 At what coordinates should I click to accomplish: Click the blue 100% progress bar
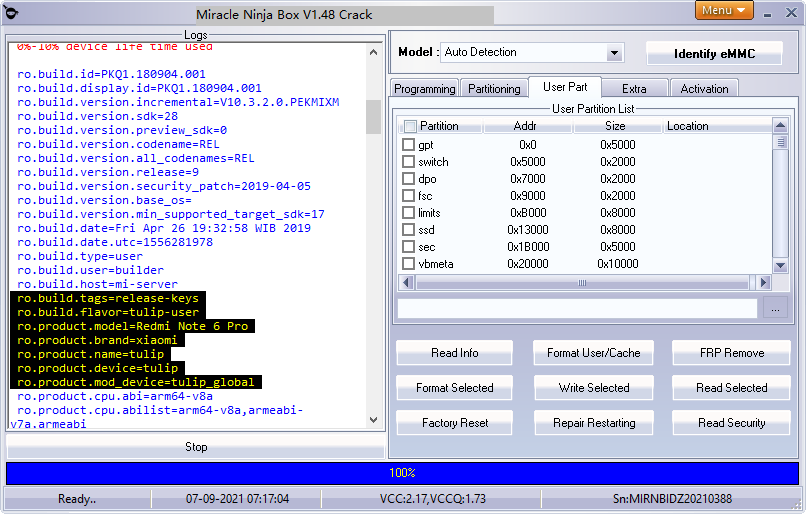coord(402,473)
